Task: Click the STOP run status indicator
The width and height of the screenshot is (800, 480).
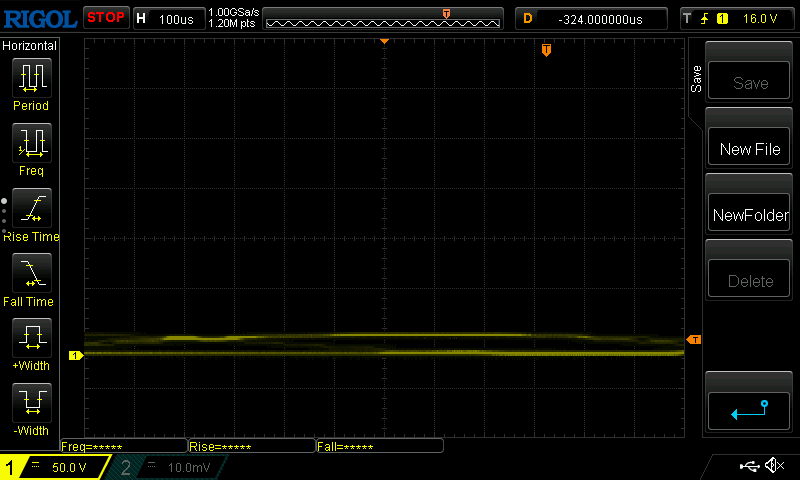Action: [x=106, y=17]
